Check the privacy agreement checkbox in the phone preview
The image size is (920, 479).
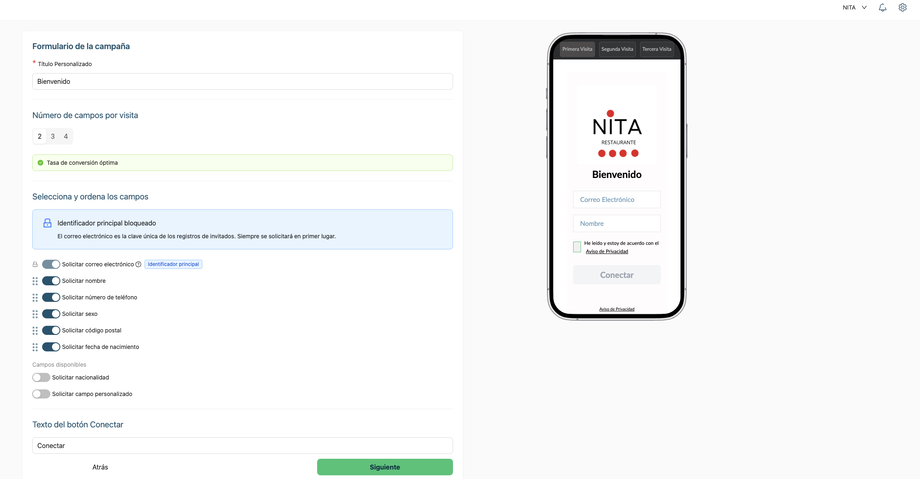[x=577, y=247]
